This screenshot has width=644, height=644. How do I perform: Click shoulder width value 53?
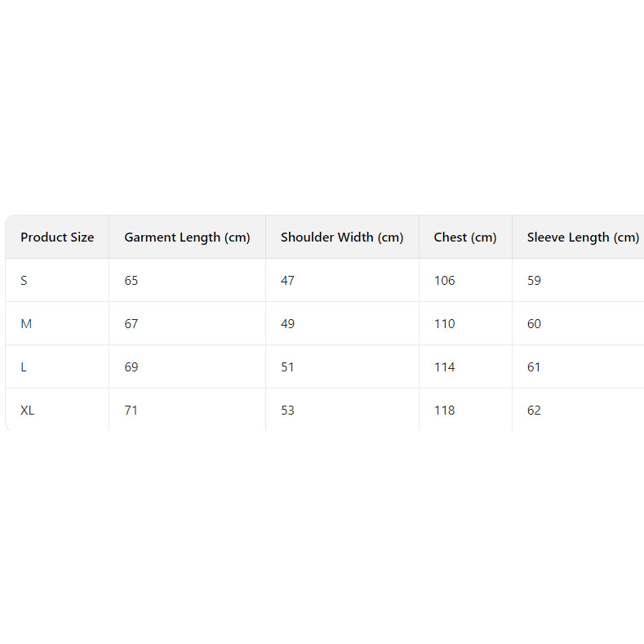click(x=287, y=411)
